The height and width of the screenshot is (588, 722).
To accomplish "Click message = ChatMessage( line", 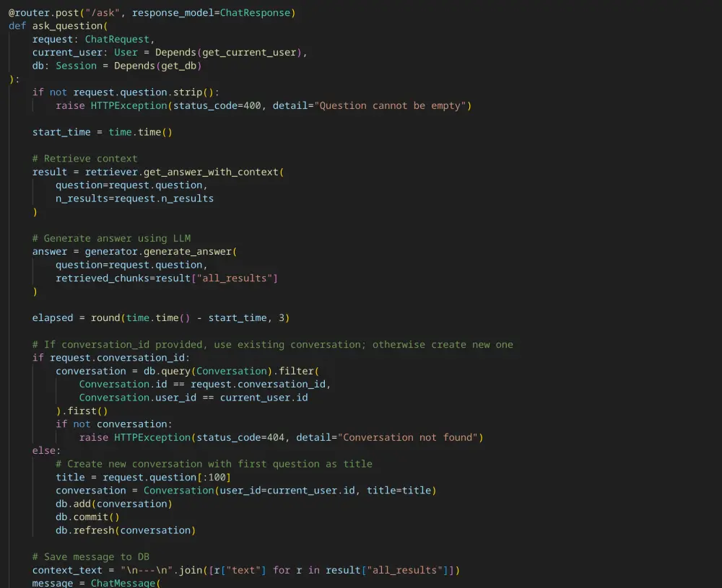I will click(96, 583).
